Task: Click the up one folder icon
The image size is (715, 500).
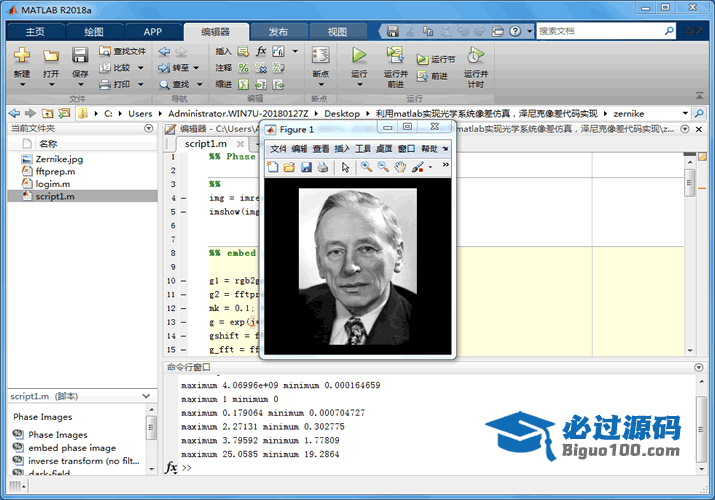Action: click(x=47, y=113)
